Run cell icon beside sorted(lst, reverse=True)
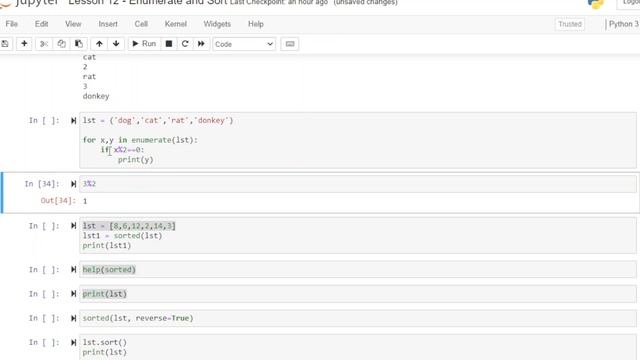 coord(73,318)
